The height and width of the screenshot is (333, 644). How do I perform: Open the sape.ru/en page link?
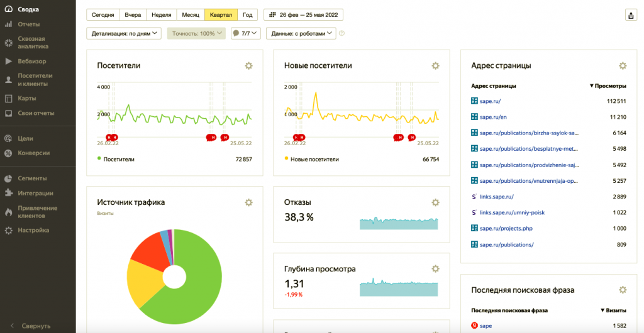point(493,117)
